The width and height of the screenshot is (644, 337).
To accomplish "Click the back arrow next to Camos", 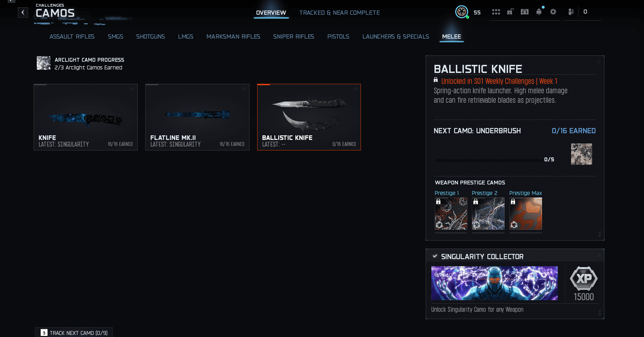I will tap(23, 13).
